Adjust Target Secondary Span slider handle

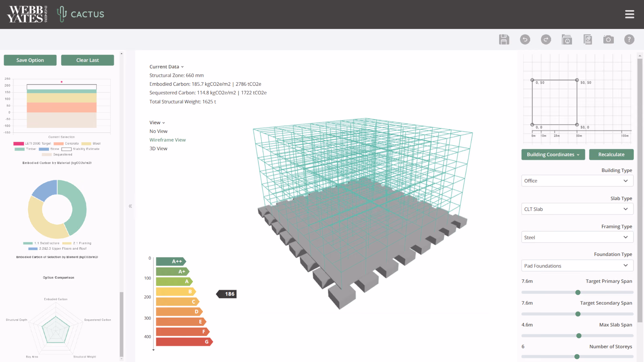(x=578, y=314)
